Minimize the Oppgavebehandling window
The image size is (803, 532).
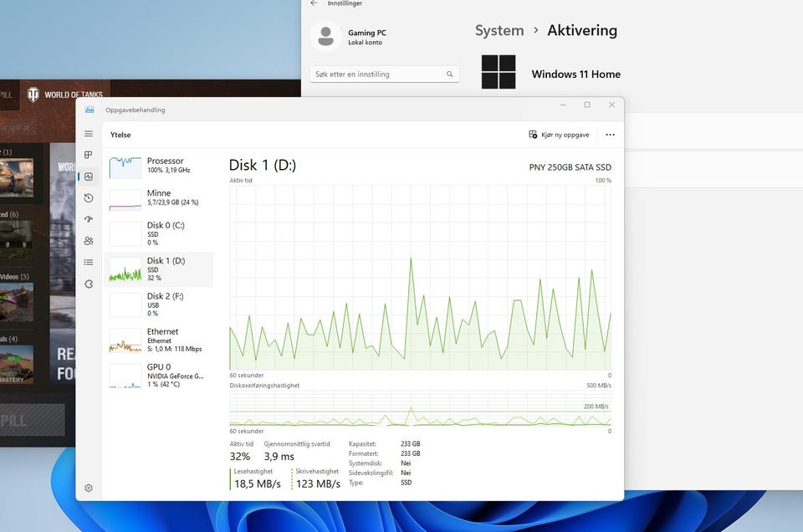(x=563, y=105)
